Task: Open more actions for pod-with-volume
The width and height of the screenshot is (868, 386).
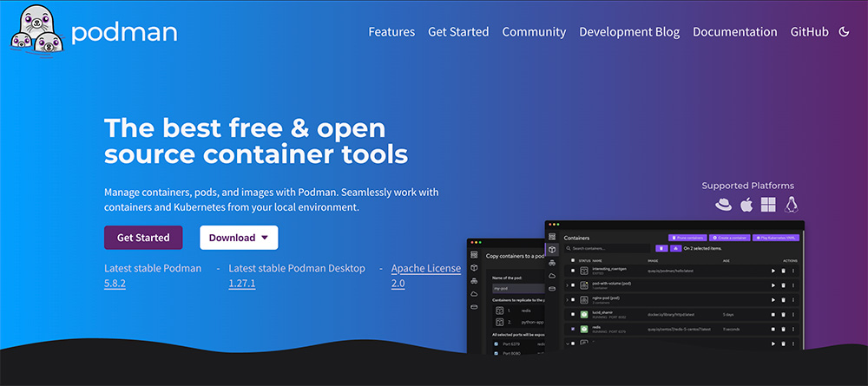Action: pyautogui.click(x=793, y=285)
